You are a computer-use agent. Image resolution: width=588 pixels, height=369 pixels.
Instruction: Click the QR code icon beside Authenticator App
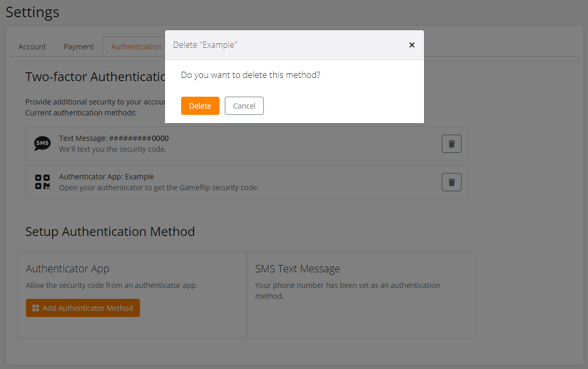42,182
